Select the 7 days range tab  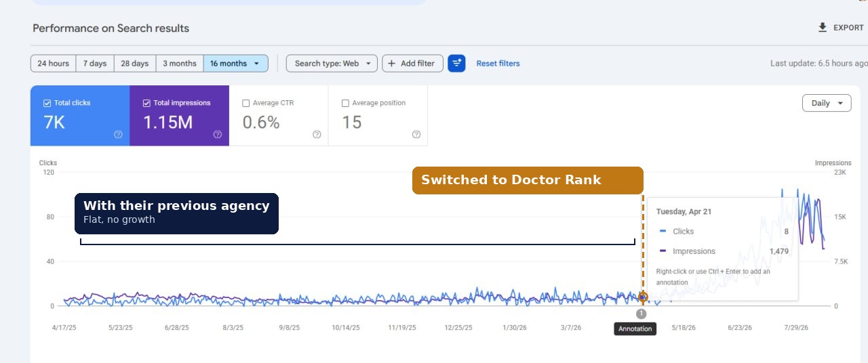[x=95, y=64]
